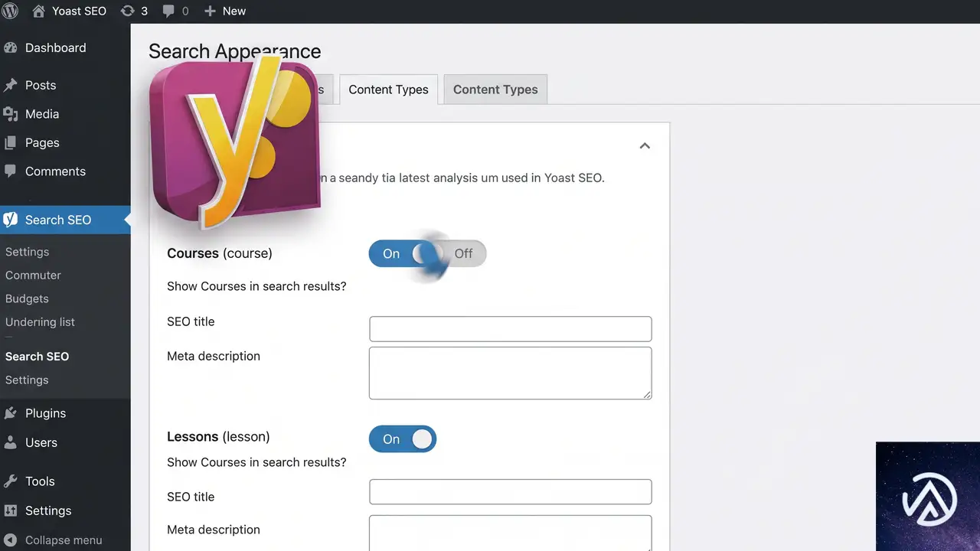Click the SEO title field for Courses
980x551 pixels.
[511, 329]
